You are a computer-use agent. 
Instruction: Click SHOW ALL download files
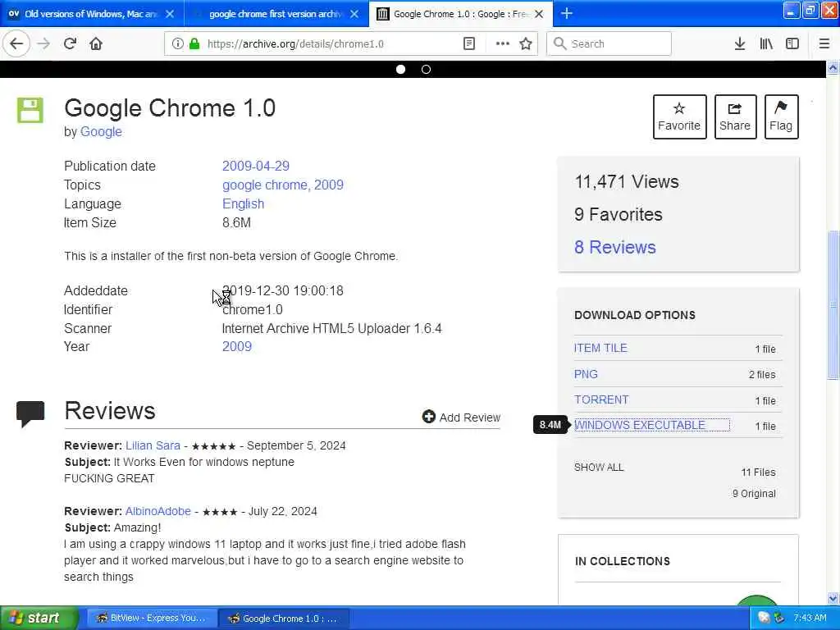point(599,467)
